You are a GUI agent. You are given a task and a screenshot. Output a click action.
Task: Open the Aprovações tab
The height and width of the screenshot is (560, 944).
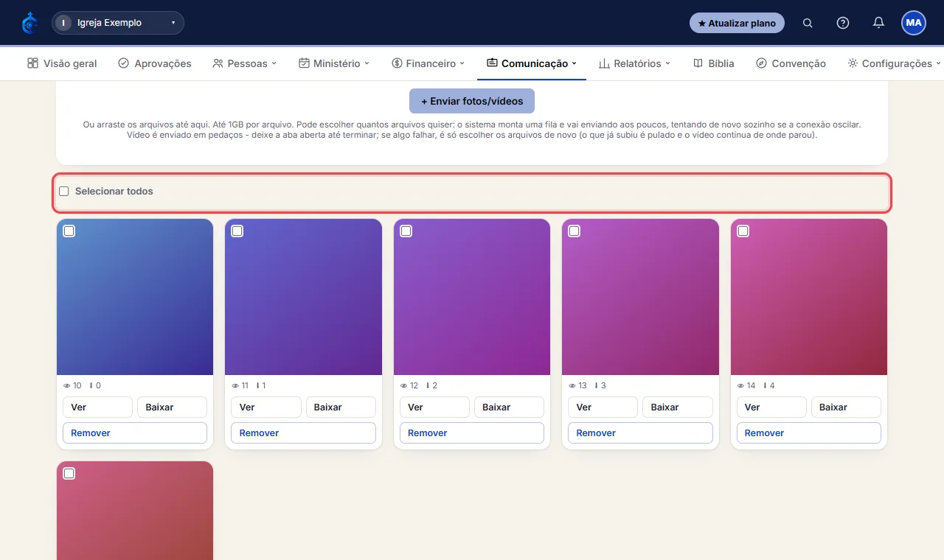click(155, 63)
